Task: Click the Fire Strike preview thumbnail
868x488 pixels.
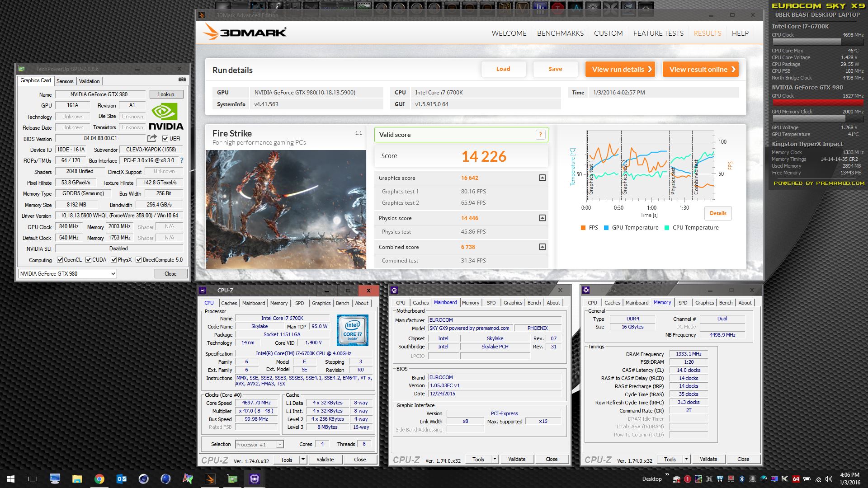Action: point(286,209)
